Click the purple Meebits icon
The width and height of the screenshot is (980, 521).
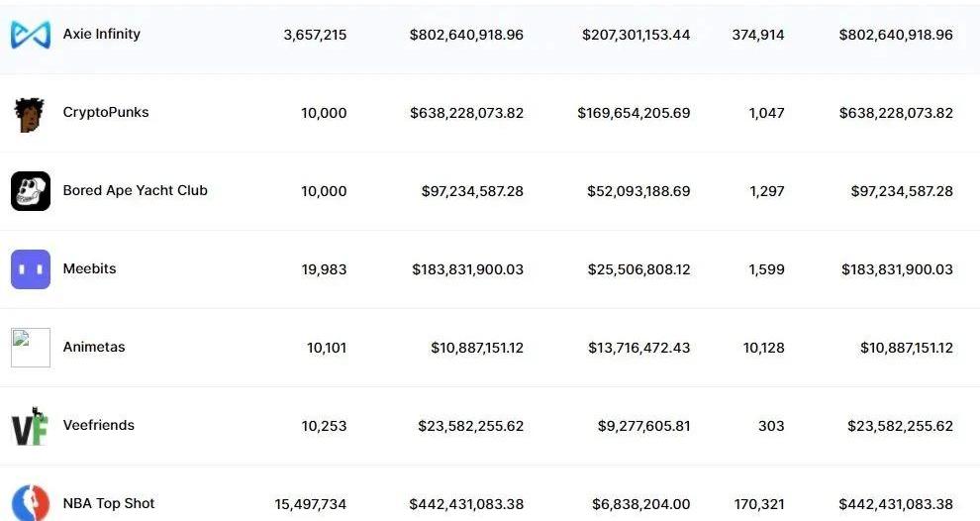click(x=31, y=269)
